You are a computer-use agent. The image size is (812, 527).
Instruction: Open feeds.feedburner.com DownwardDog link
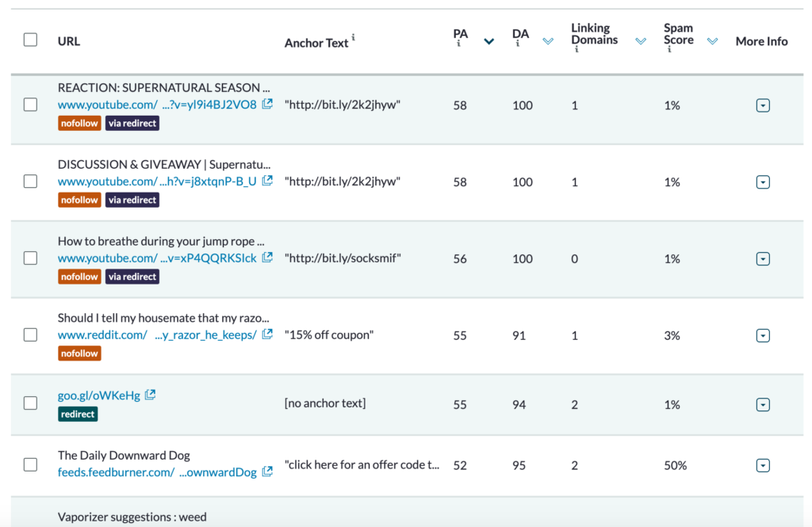tap(157, 472)
